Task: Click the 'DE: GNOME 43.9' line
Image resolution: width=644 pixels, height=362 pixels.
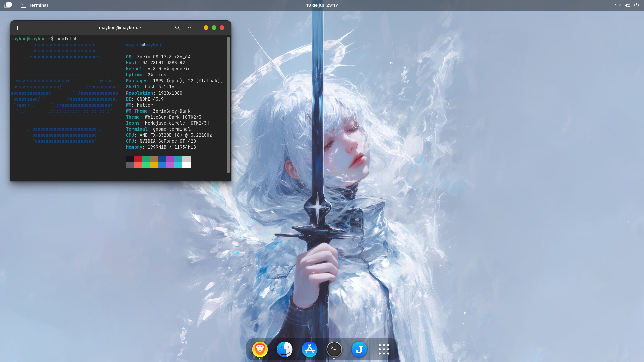Action: coord(145,99)
